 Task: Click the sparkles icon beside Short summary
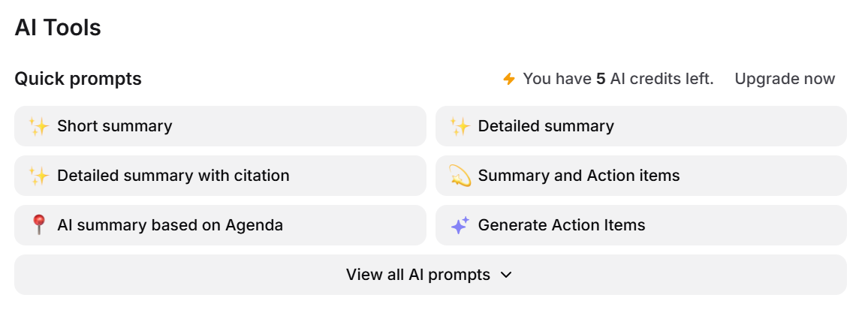(38, 126)
